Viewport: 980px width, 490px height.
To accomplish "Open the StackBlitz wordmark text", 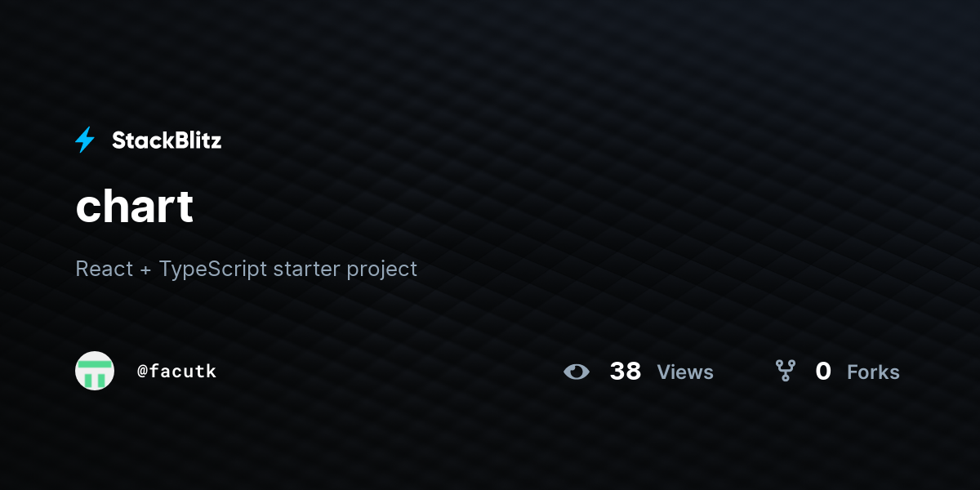I will [167, 140].
